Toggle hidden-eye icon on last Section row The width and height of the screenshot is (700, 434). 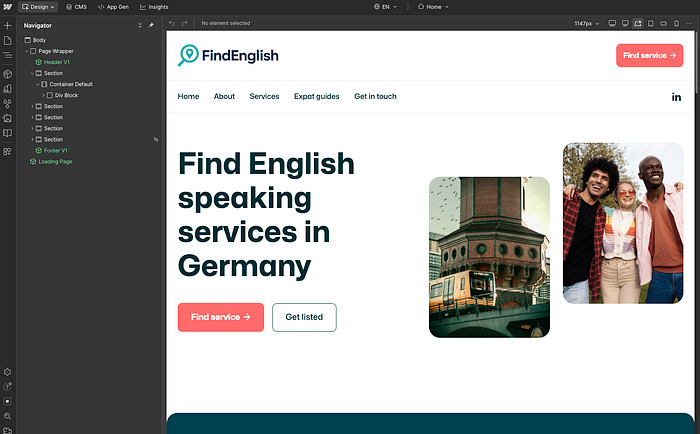pyautogui.click(x=156, y=139)
